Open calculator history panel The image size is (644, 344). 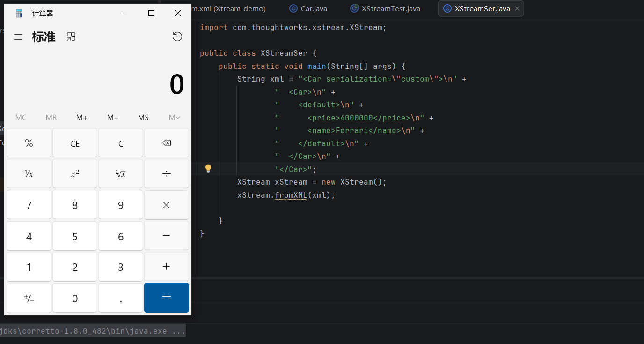point(177,37)
